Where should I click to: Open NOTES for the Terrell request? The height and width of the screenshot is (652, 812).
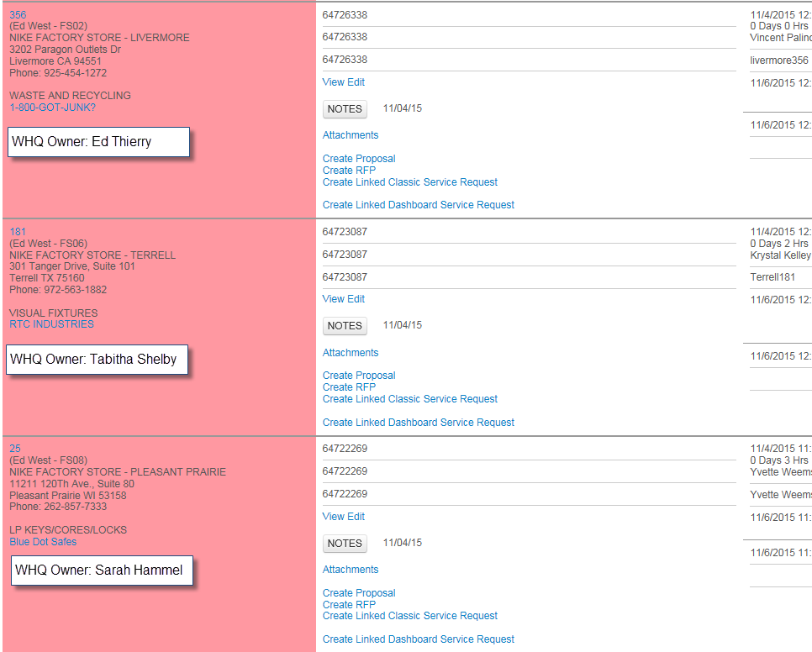click(x=345, y=325)
